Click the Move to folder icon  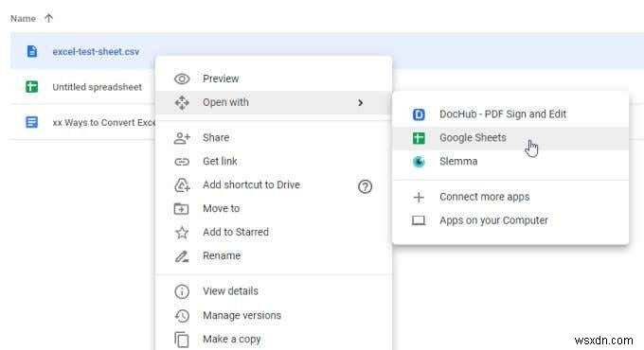pyautogui.click(x=181, y=209)
